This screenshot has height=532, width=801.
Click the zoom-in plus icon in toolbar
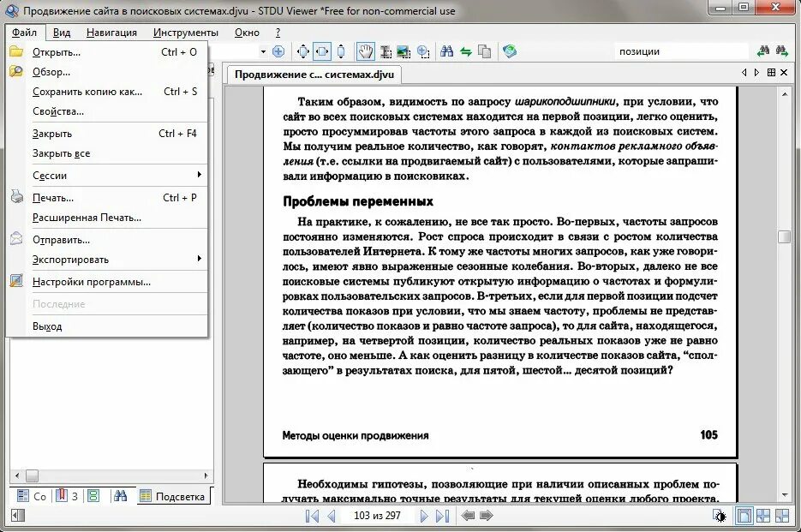point(278,51)
